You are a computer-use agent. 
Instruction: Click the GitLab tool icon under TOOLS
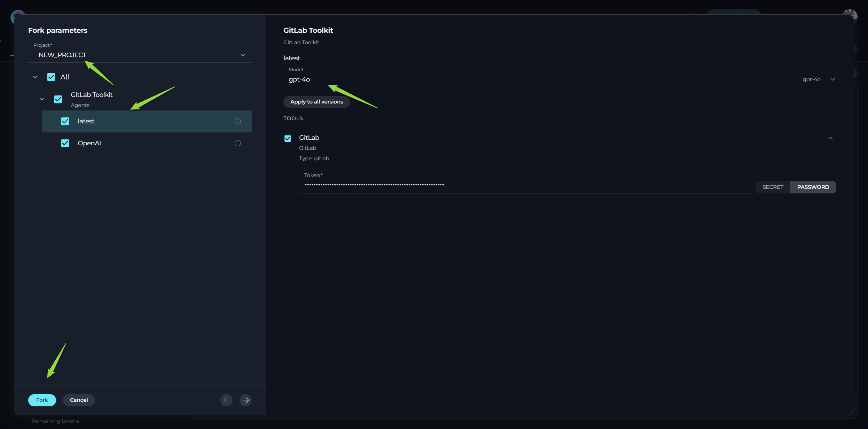(x=287, y=138)
